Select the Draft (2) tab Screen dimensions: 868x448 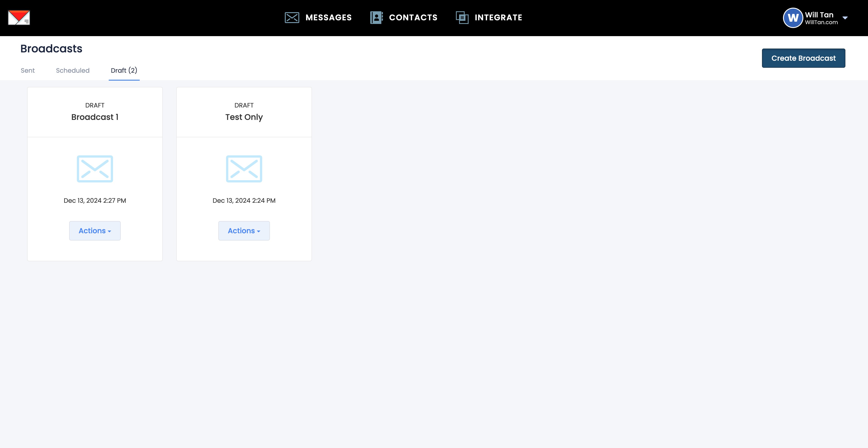tap(124, 70)
